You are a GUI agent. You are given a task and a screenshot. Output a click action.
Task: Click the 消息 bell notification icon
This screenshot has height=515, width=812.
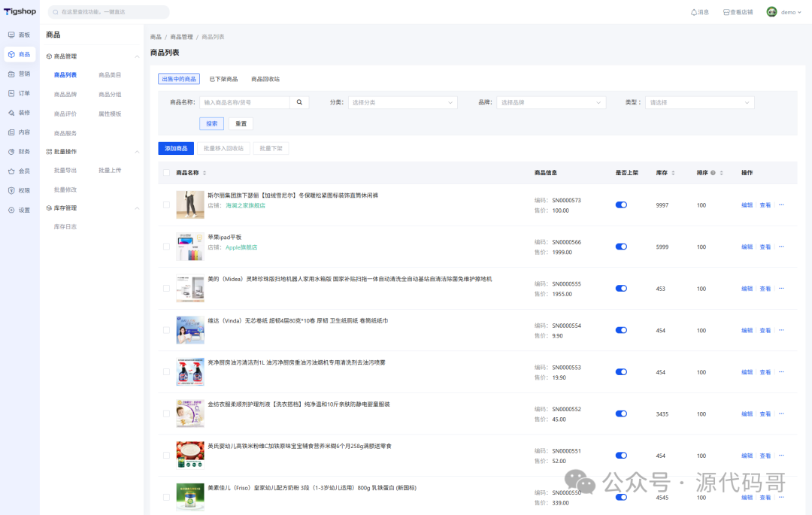click(694, 12)
